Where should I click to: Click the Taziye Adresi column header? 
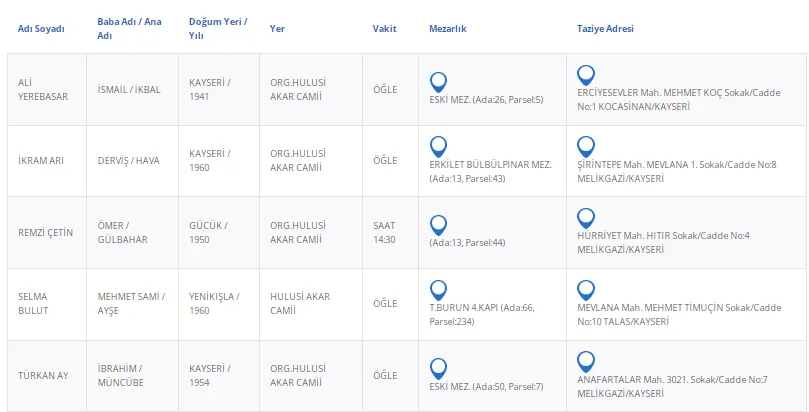pyautogui.click(x=606, y=28)
